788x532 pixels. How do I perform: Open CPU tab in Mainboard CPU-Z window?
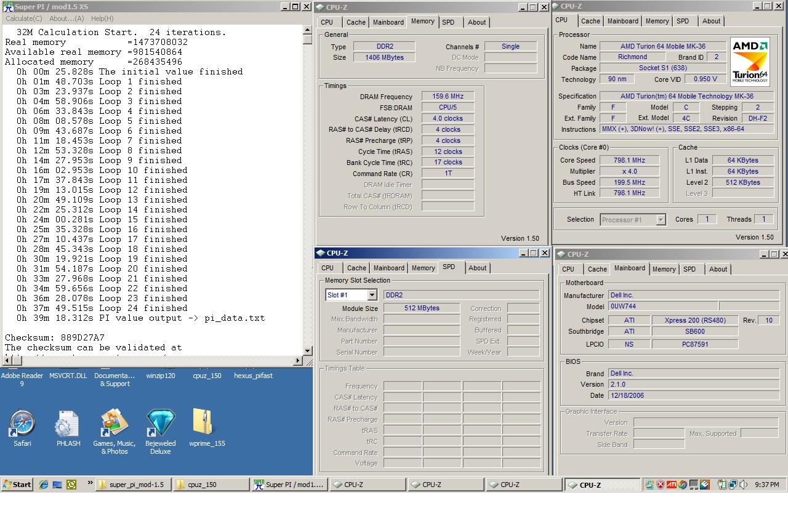coord(568,269)
